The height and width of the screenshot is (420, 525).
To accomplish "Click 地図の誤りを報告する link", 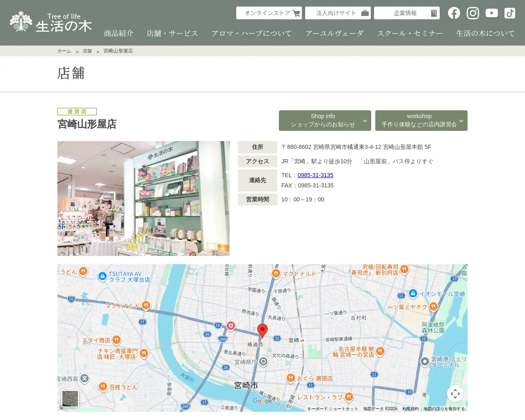I will [x=444, y=409].
